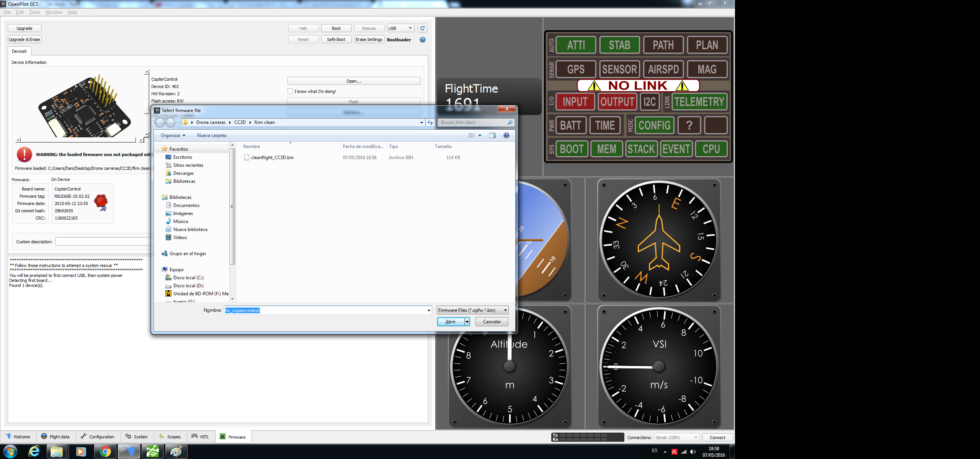Toggle the preview pane icon in dialog
The height and width of the screenshot is (459, 980).
click(x=492, y=135)
